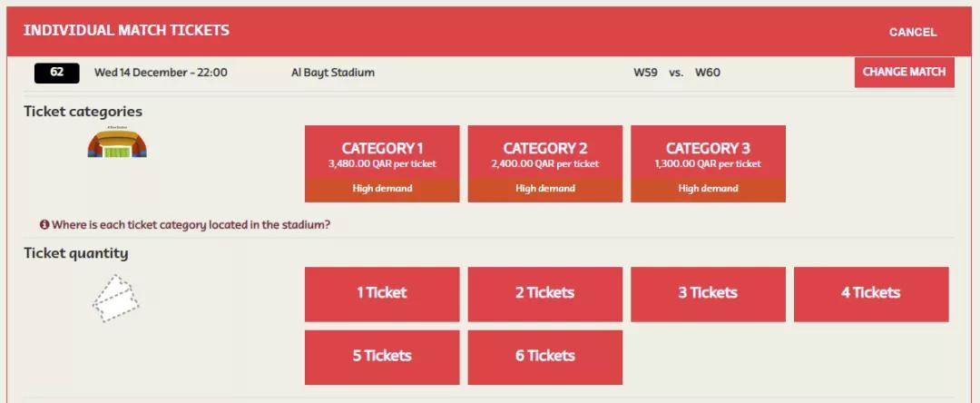Cancel the individual match ticket selection
This screenshot has height=403, width=980.
click(x=912, y=32)
